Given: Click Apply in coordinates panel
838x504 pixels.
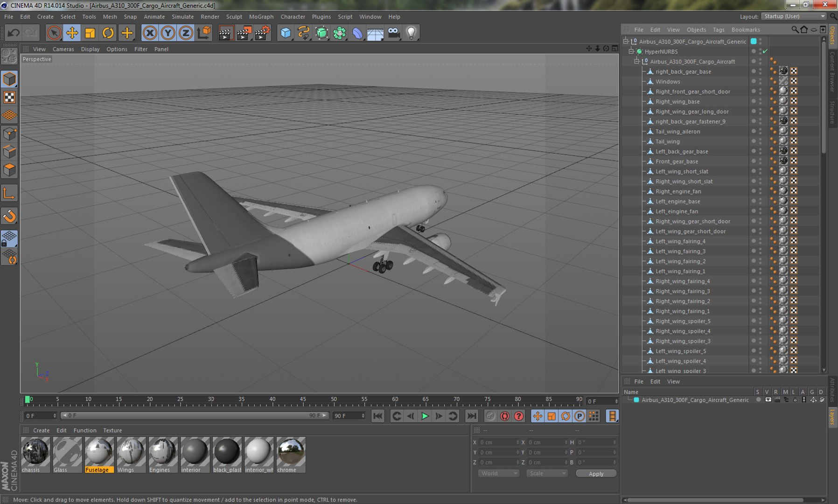Looking at the screenshot, I should tap(596, 474).
